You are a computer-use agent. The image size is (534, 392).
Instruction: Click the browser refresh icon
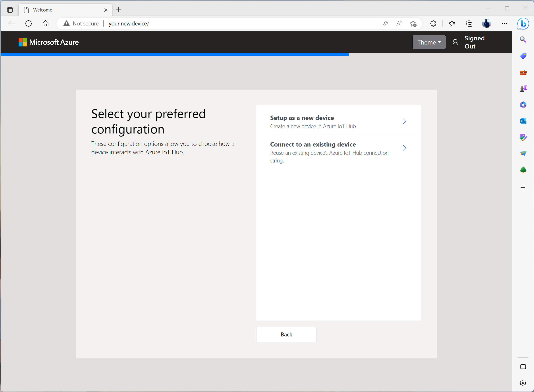pos(29,23)
